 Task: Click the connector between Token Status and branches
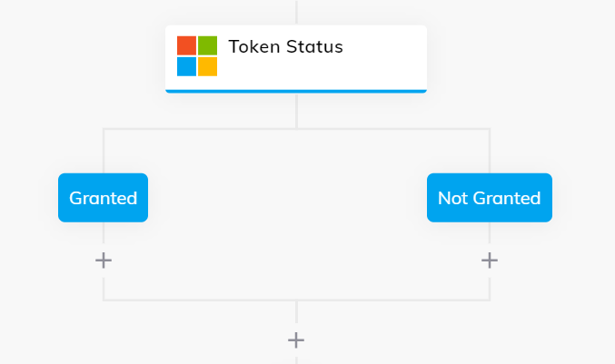[x=296, y=111]
